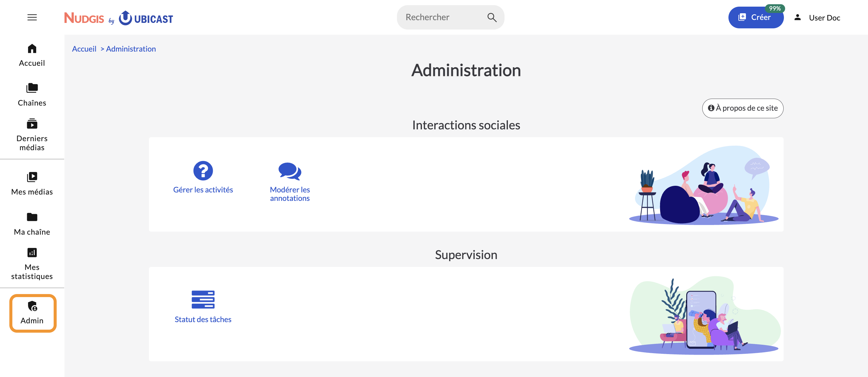Open Derniers médias in the sidebar
This screenshot has height=377, width=868.
(x=32, y=135)
